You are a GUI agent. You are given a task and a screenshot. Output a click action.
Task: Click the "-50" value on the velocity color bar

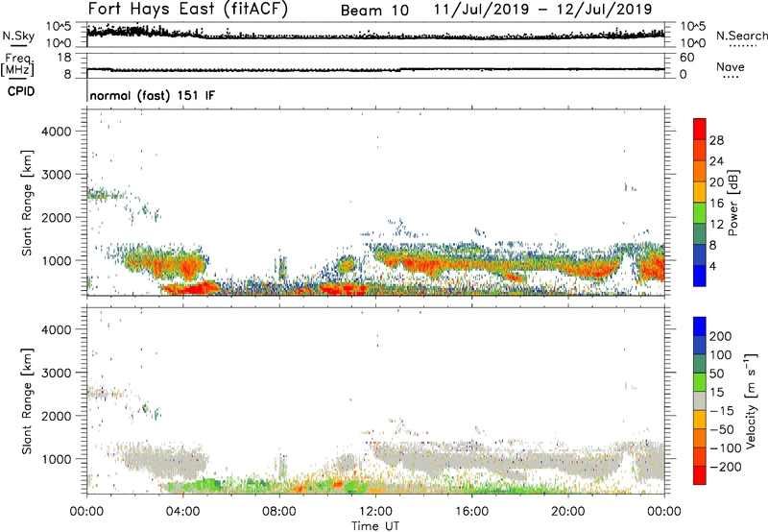[722, 429]
